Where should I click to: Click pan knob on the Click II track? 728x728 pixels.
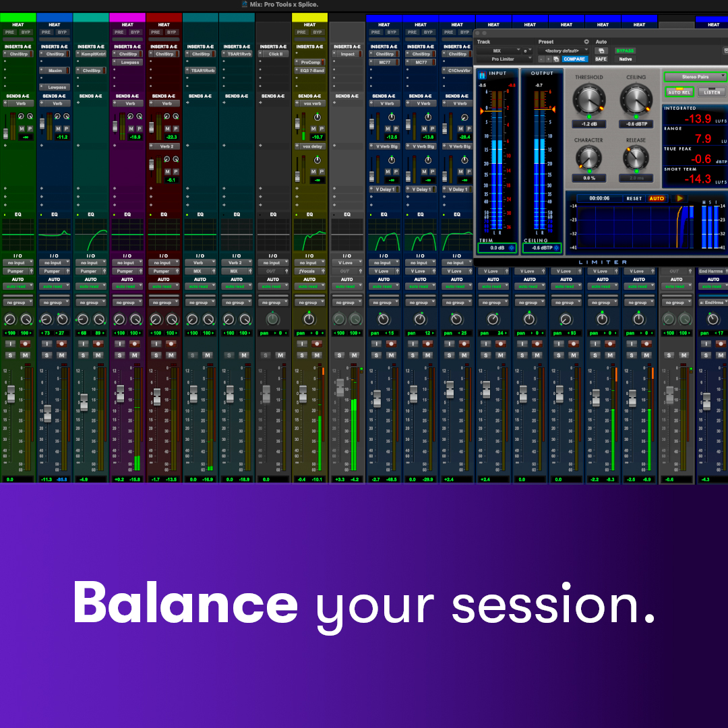tap(272, 319)
